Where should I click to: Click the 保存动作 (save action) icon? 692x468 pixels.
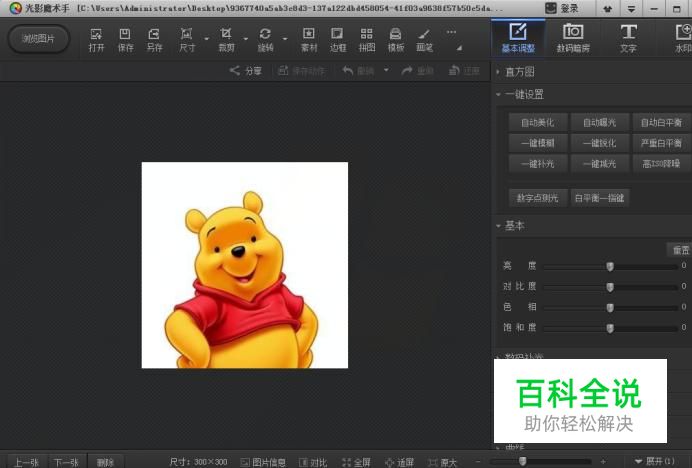tap(302, 71)
